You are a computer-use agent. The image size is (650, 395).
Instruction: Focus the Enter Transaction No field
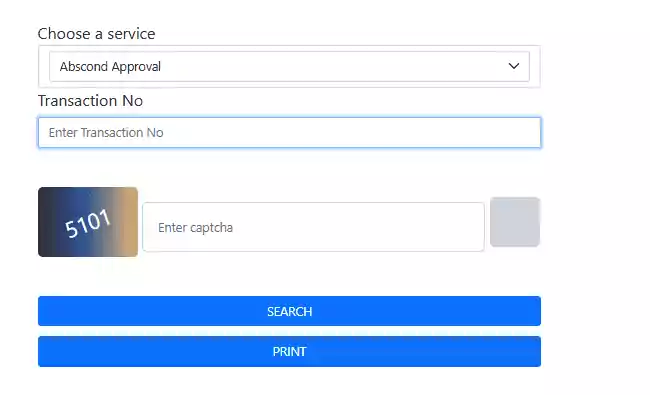click(x=289, y=133)
